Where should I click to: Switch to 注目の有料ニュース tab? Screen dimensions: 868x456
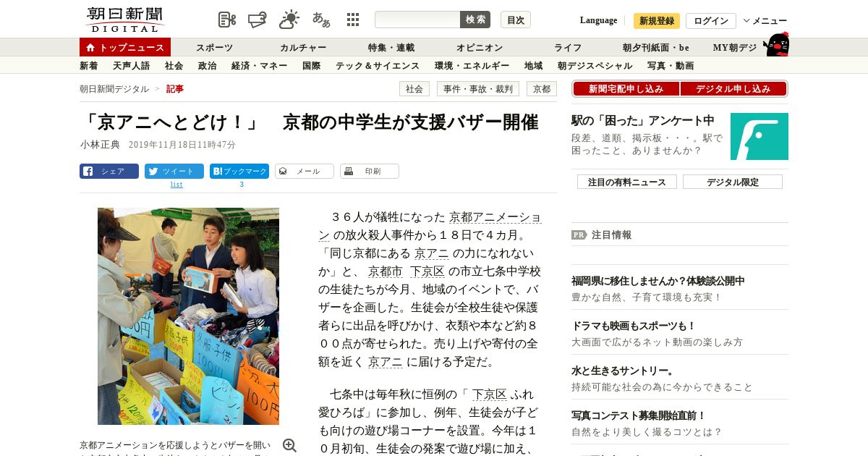click(x=627, y=182)
